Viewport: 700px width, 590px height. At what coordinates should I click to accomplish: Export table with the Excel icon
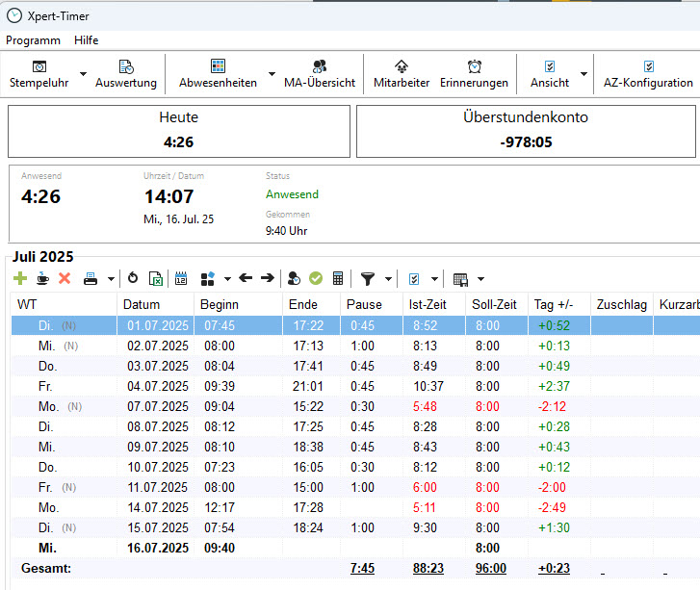point(155,278)
